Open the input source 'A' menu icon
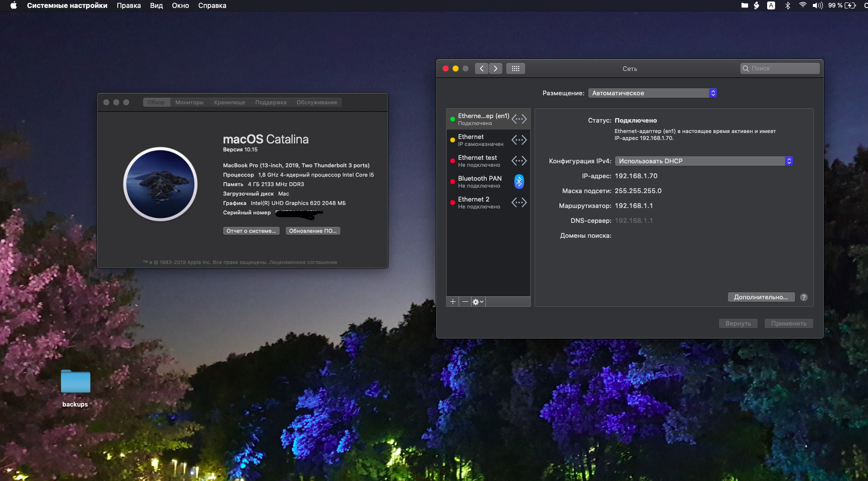This screenshot has width=868, height=481. click(771, 5)
